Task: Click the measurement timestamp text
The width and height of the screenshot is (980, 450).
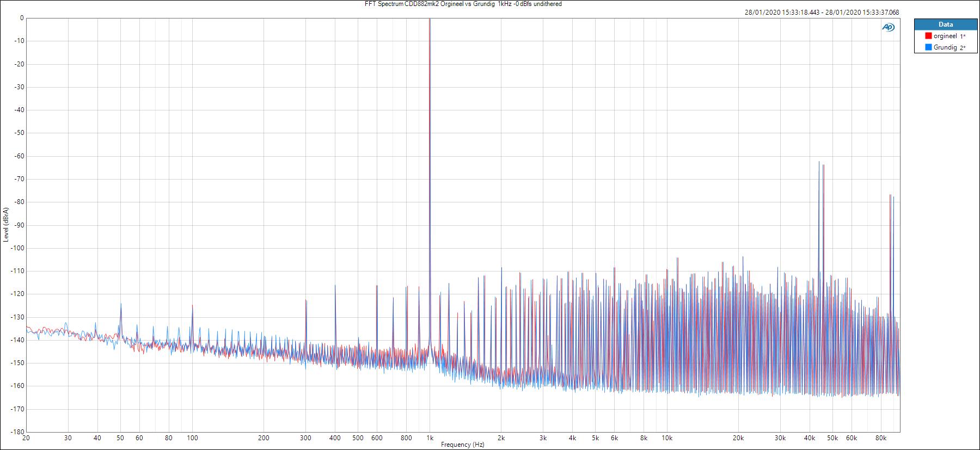Action: coord(822,13)
